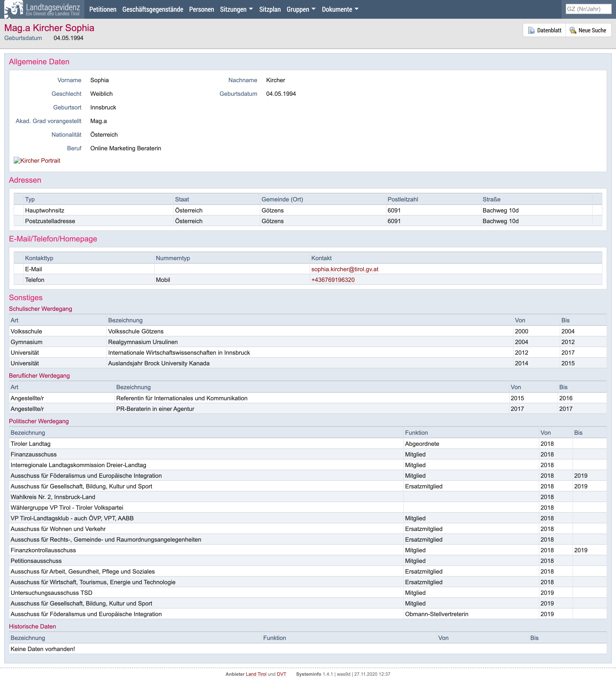The image size is (616, 680).
Task: Click the Politischer Werdegang subheading
Action: point(39,421)
